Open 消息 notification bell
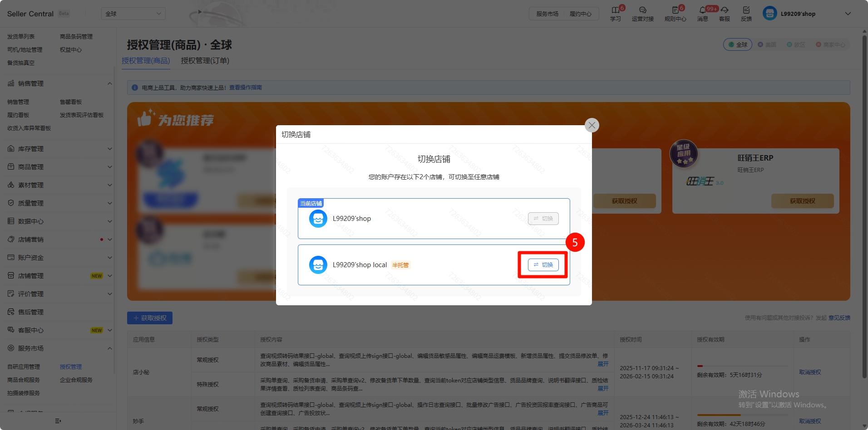The height and width of the screenshot is (430, 868). (x=702, y=10)
